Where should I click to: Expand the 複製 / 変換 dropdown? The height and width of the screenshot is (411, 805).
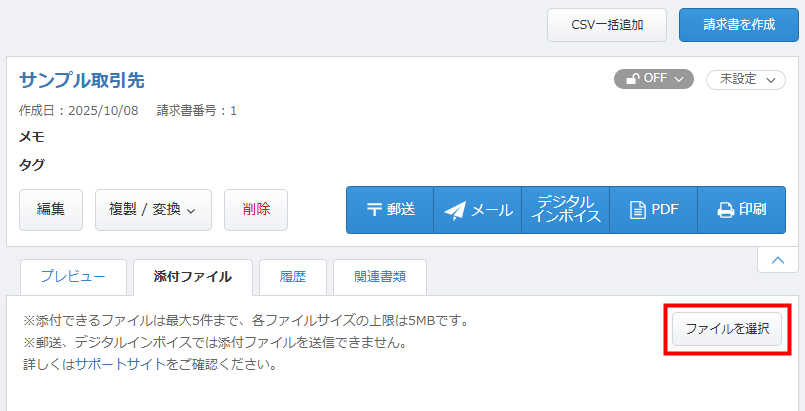[x=153, y=210]
